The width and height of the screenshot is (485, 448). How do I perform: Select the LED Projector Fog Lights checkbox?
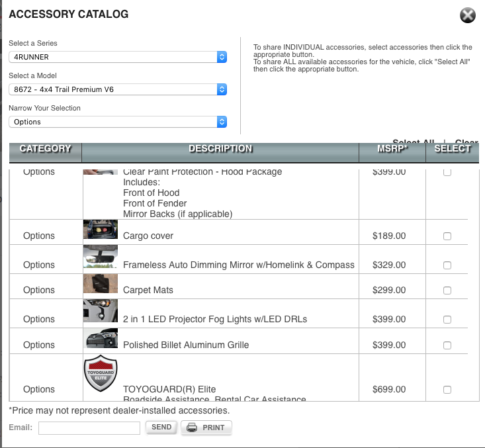click(x=447, y=320)
